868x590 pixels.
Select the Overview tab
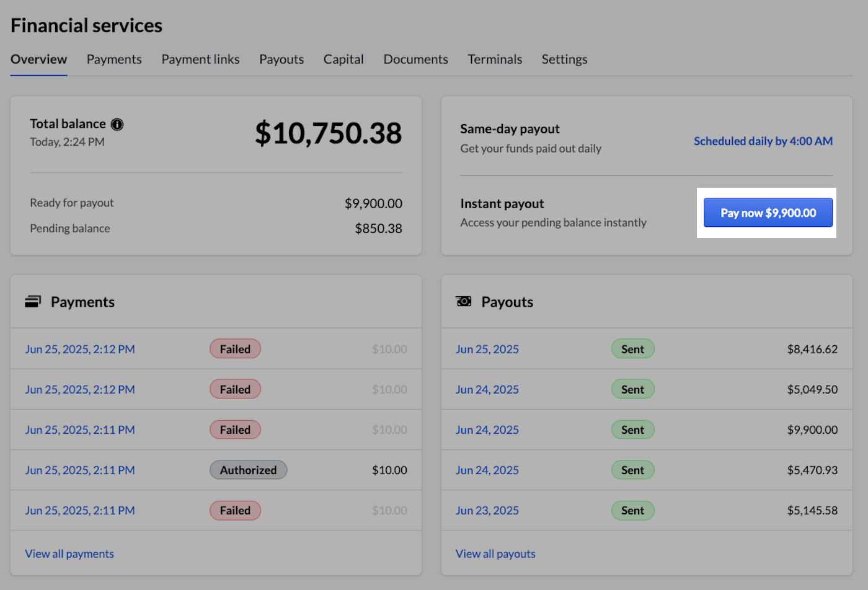tap(38, 59)
